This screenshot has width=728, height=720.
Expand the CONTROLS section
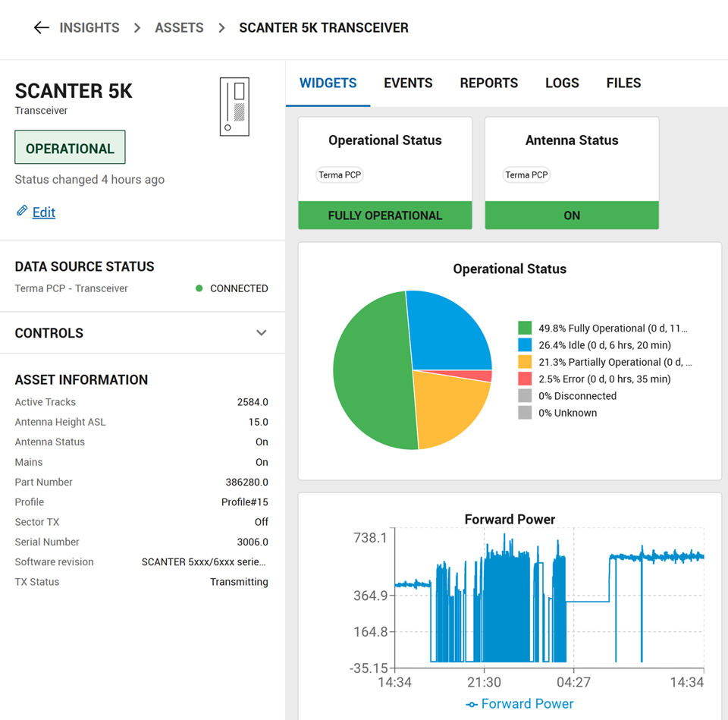coord(261,332)
